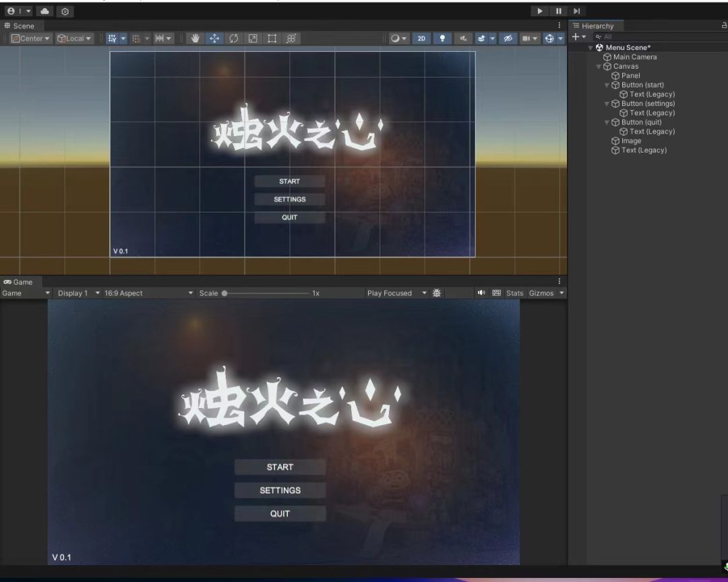
Task: Open the version control icon beside cloud
Action: pyautogui.click(x=65, y=11)
